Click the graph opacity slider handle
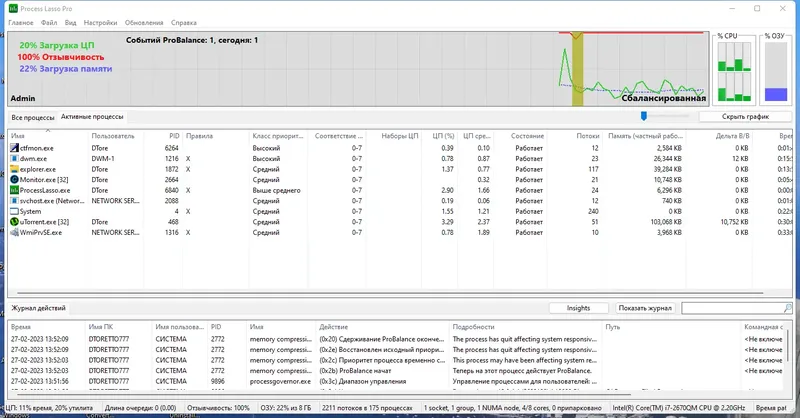 coord(644,116)
